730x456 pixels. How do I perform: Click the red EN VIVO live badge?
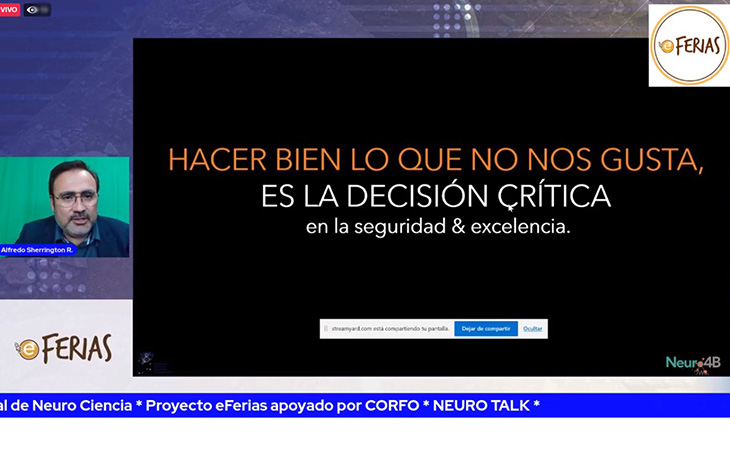point(8,9)
